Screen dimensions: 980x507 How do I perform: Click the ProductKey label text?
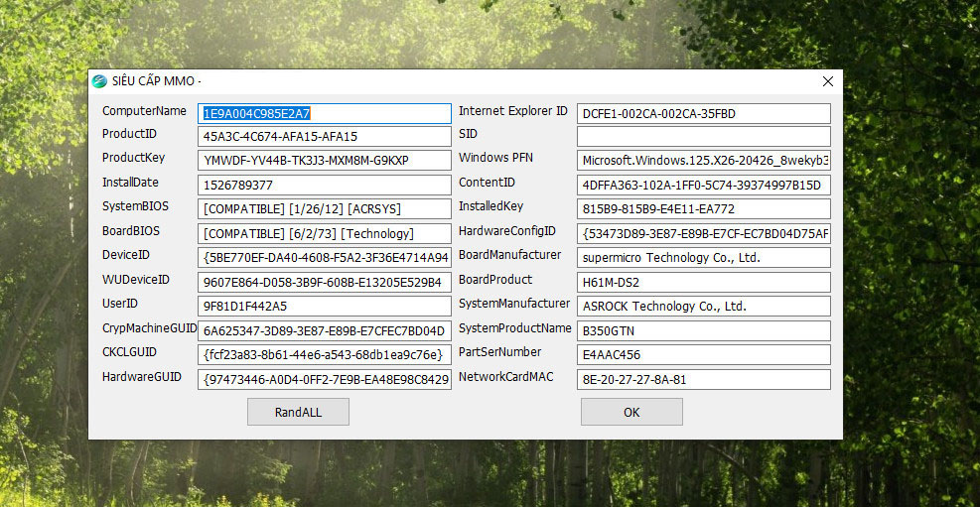click(134, 158)
